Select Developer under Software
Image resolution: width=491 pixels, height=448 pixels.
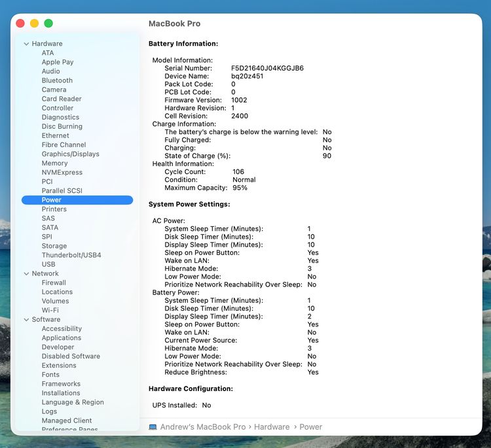coord(58,347)
